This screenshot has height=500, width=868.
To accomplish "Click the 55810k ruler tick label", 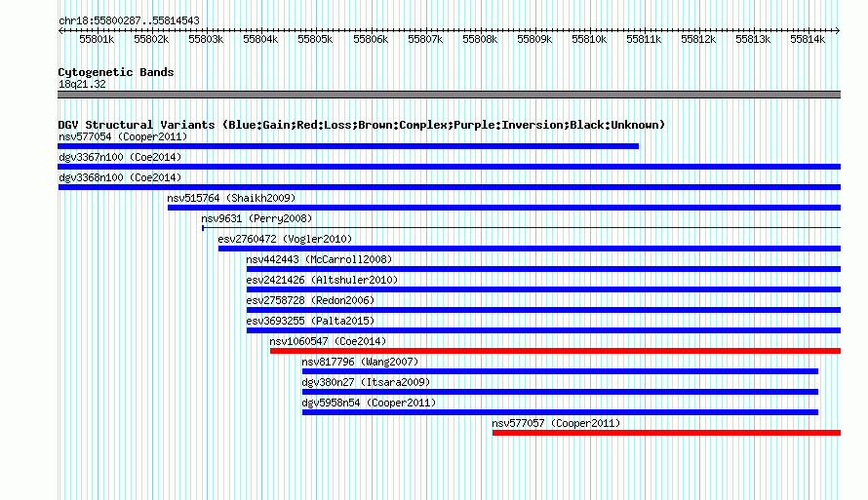I will click(x=589, y=39).
